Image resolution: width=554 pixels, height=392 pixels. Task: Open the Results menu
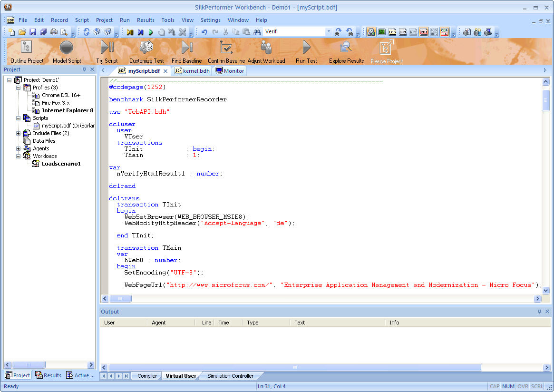(x=146, y=20)
